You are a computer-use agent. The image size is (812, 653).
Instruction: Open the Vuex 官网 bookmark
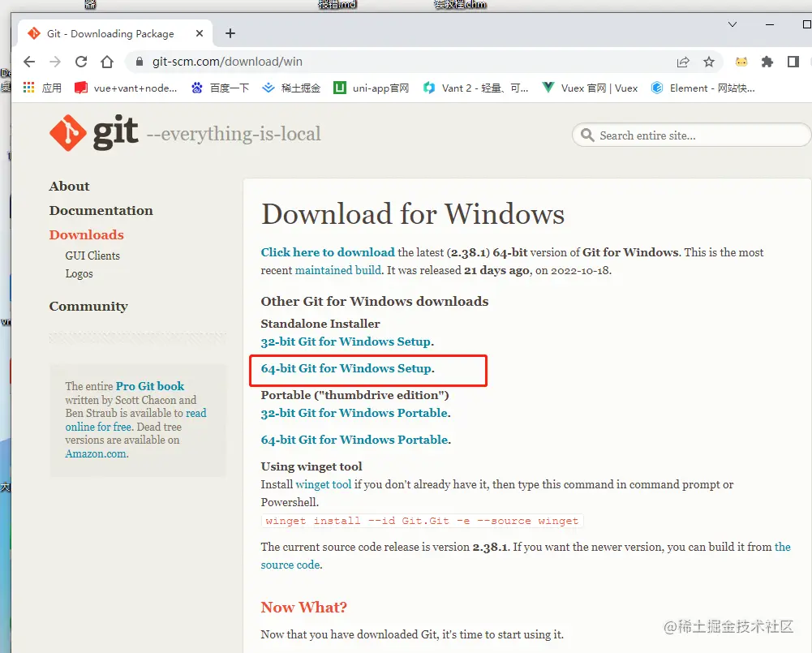pos(589,88)
